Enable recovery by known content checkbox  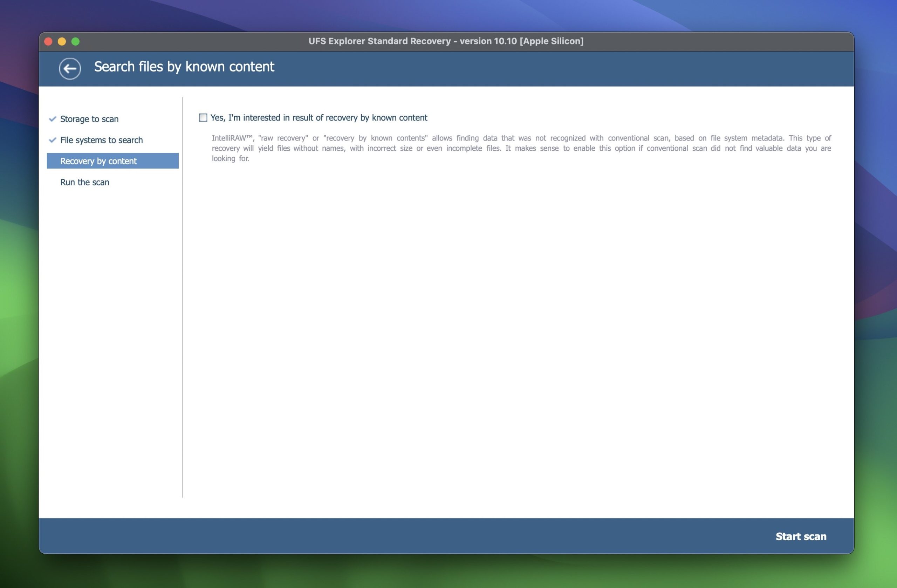click(203, 118)
